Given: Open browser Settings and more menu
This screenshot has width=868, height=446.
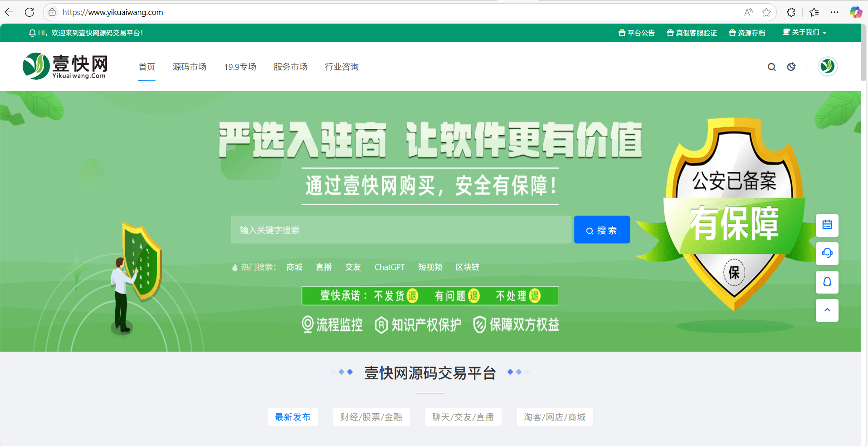Looking at the screenshot, I should click(834, 12).
